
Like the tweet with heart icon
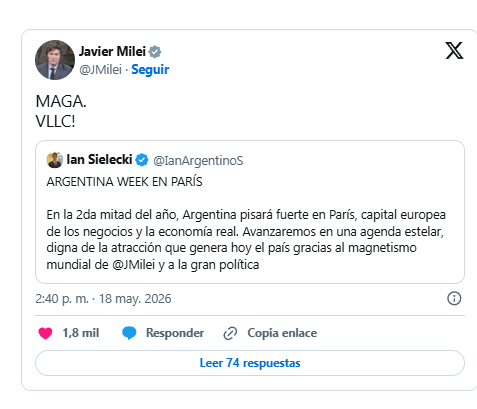45,333
